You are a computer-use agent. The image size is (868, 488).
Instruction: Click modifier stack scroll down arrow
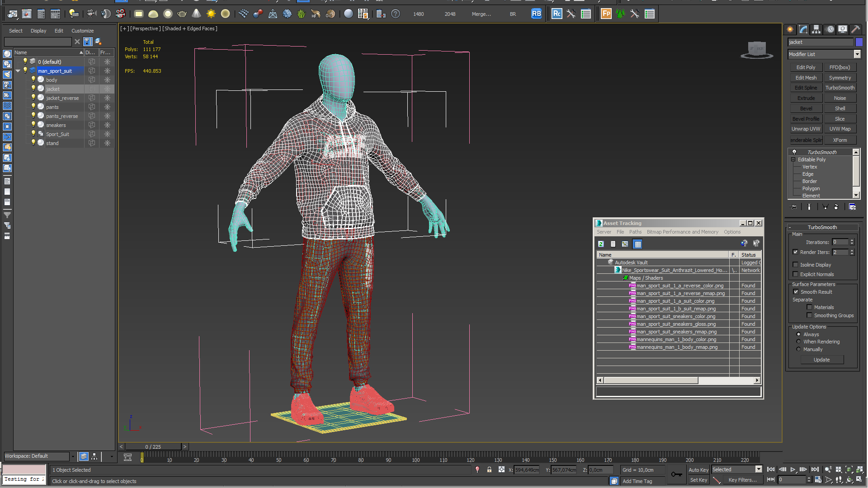(856, 195)
